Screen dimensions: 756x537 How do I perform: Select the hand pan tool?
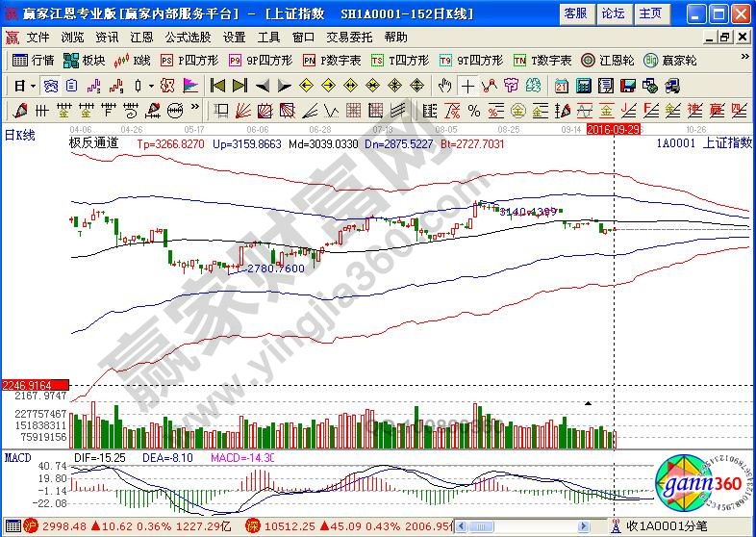444,87
